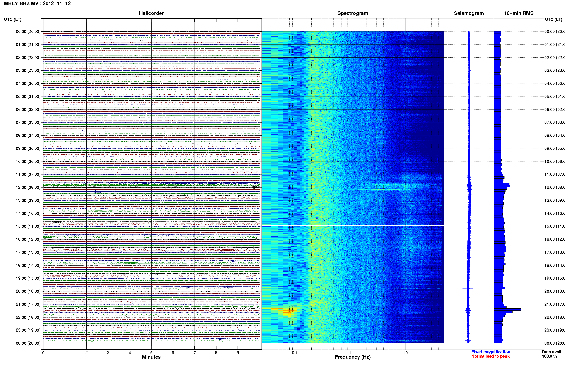Click the left 22:00 (18:00) time label
Image resolution: width=588 pixels, height=368 pixels.
click(28, 317)
